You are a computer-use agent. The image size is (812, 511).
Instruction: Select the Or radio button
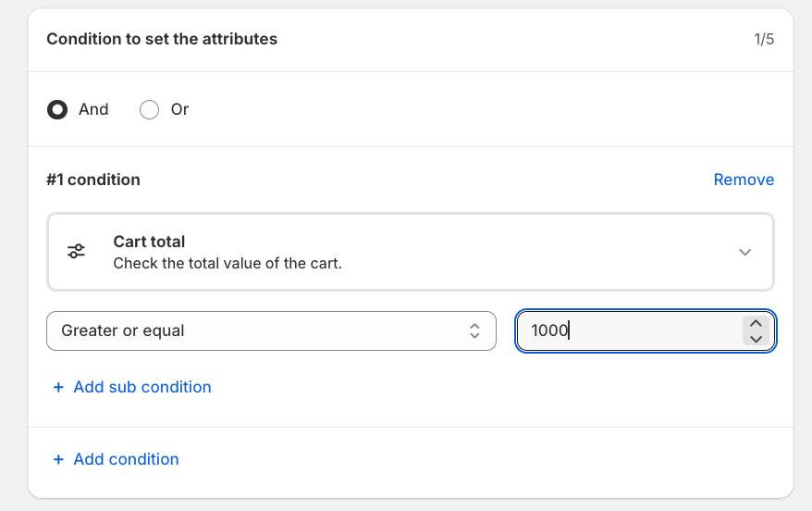coord(149,109)
